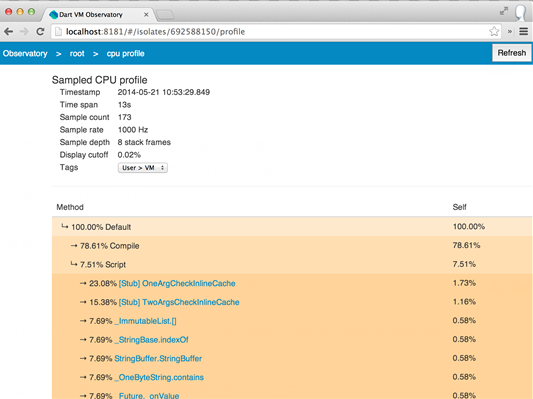Expand the _OneByteString.contains row arrow
The height and width of the screenshot is (399, 533).
pos(83,377)
